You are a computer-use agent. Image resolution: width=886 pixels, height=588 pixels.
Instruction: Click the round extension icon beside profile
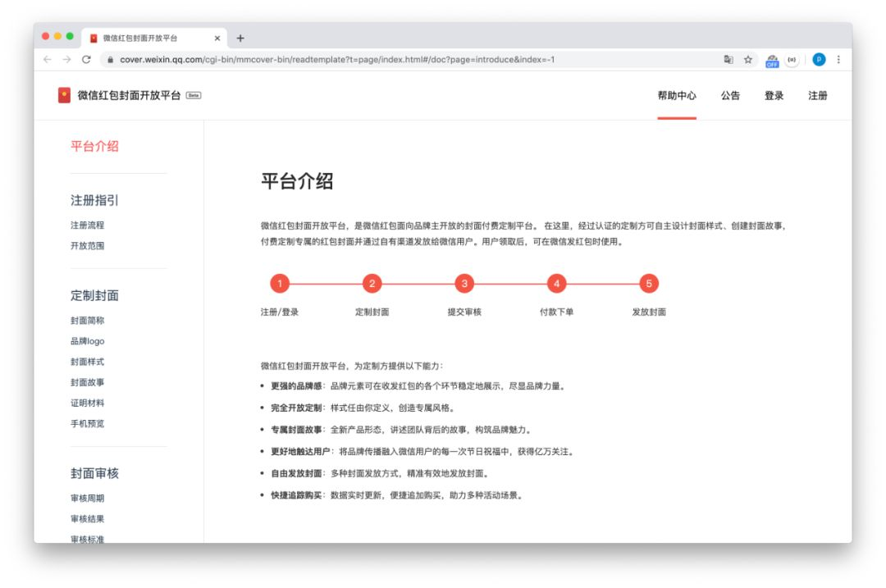pyautogui.click(x=792, y=59)
